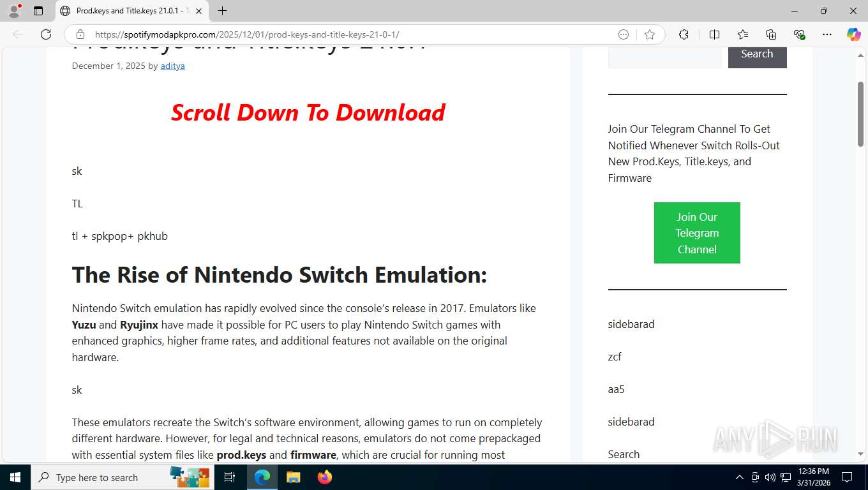Click the taskbar search box

tap(123, 477)
